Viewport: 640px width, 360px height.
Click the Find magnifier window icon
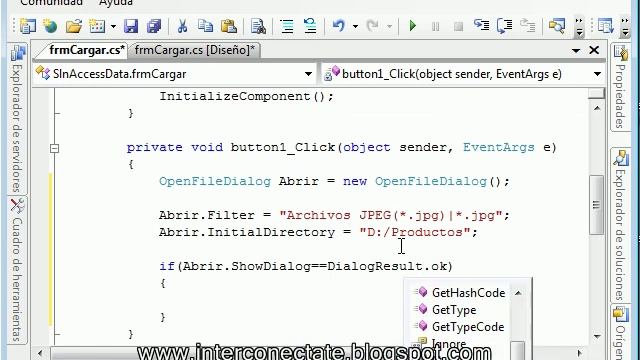click(x=557, y=26)
